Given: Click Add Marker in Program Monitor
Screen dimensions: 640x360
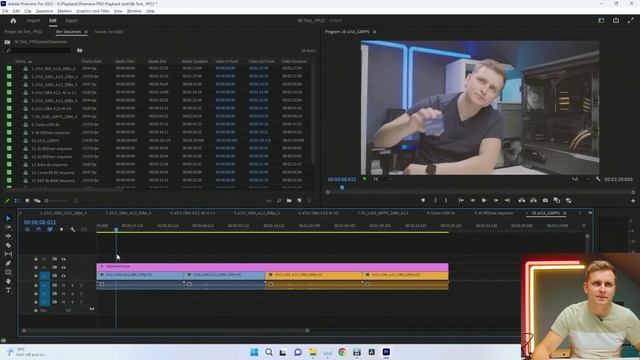Looking at the screenshot, I should [x=423, y=200].
